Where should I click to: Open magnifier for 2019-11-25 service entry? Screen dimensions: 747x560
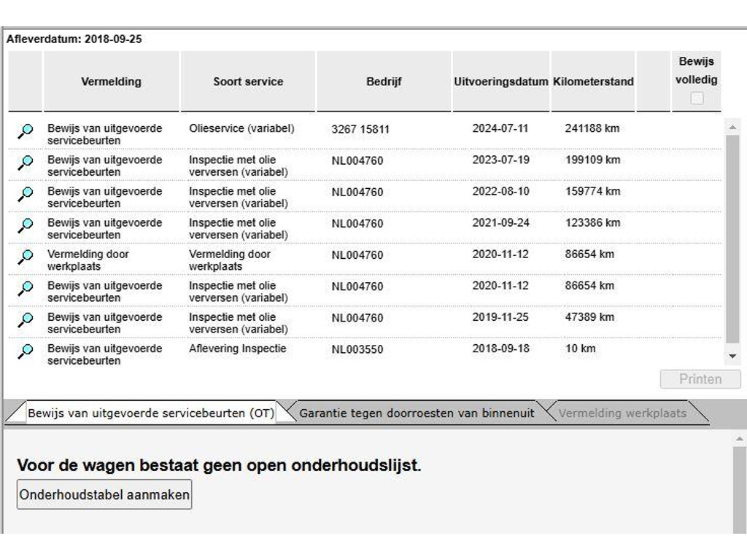coord(26,319)
